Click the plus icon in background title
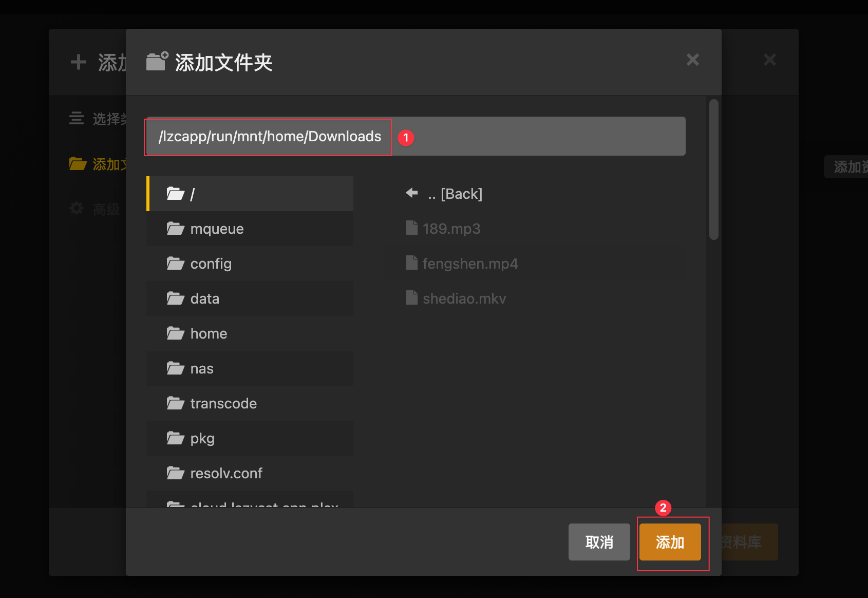 pos(79,62)
